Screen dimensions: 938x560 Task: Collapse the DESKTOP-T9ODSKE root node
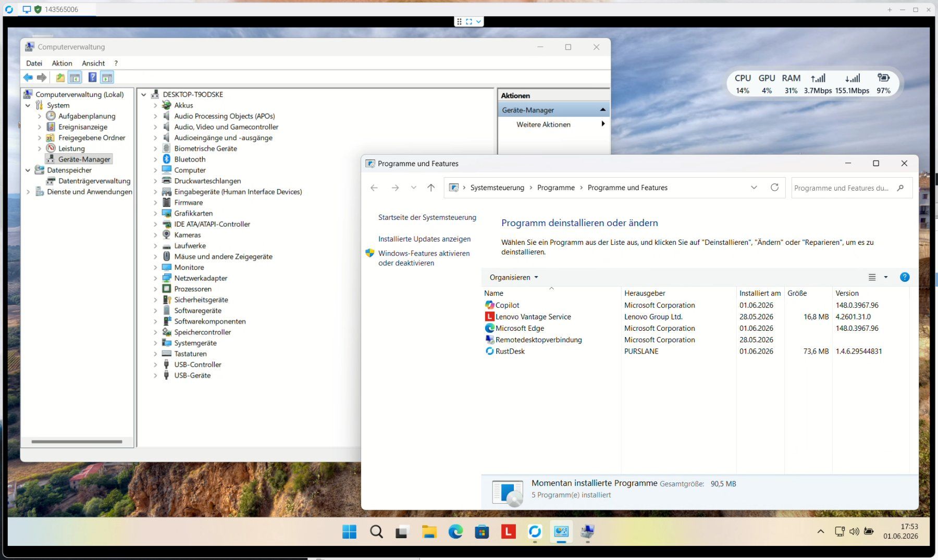pos(144,94)
